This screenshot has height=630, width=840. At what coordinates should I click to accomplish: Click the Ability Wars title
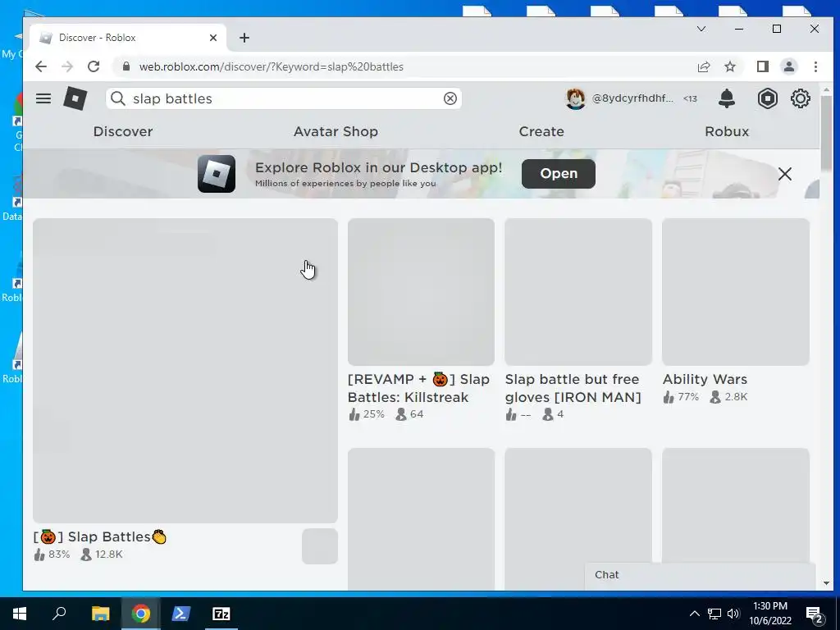pos(705,379)
